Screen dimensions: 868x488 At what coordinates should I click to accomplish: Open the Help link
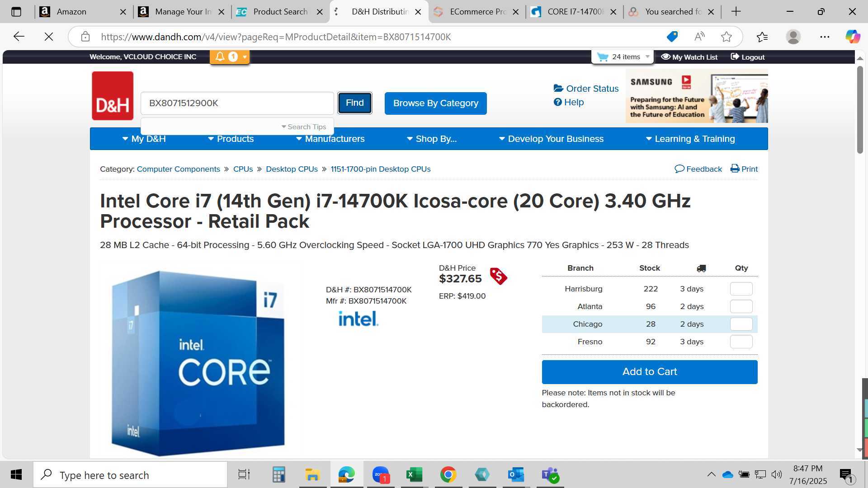tap(569, 102)
